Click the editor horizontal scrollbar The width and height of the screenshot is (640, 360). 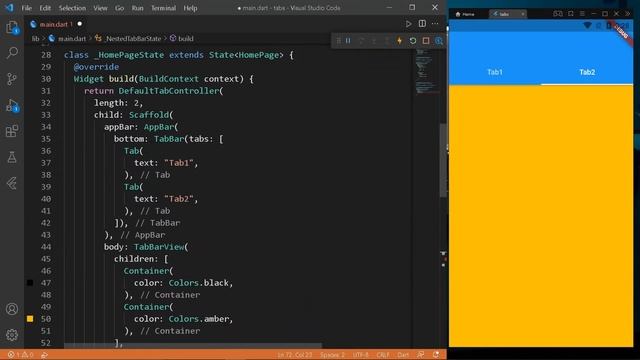coord(193,346)
